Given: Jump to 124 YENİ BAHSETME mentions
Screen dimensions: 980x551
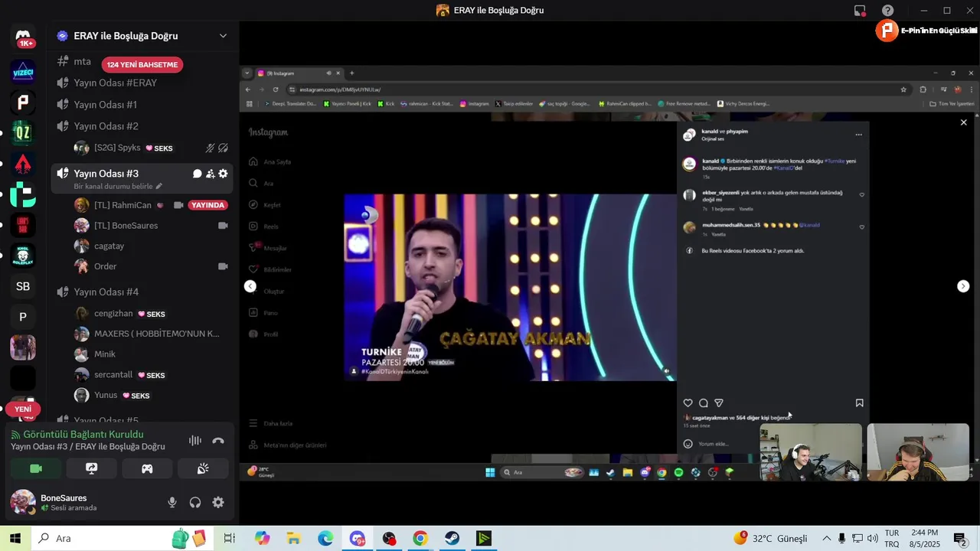Looking at the screenshot, I should pyautogui.click(x=142, y=65).
